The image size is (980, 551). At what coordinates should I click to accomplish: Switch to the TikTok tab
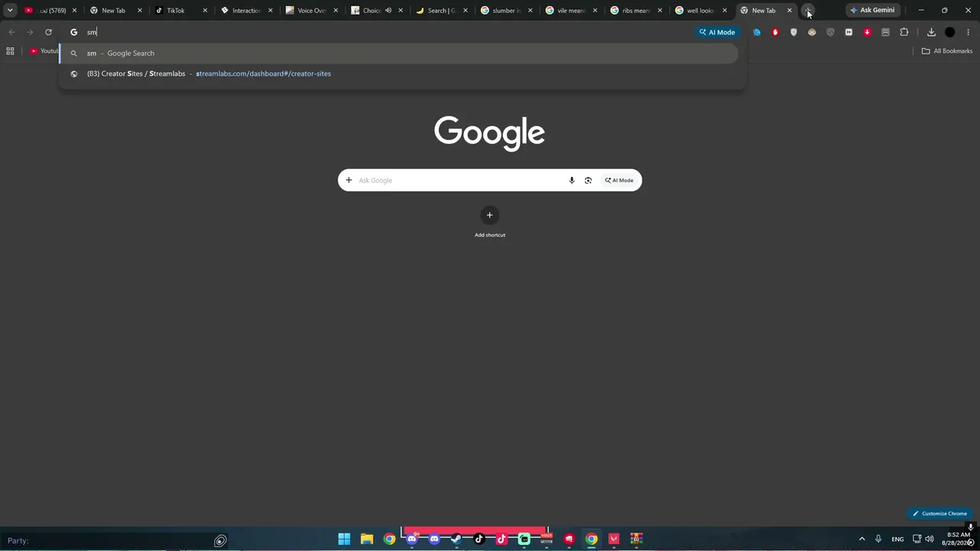click(181, 10)
